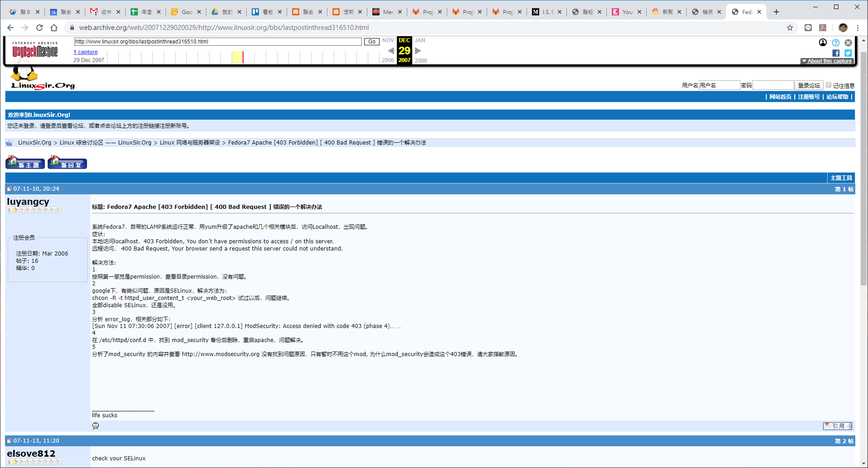This screenshot has width=868, height=468.
Task: Open post number 2 permalink
Action: pyautogui.click(x=844, y=441)
